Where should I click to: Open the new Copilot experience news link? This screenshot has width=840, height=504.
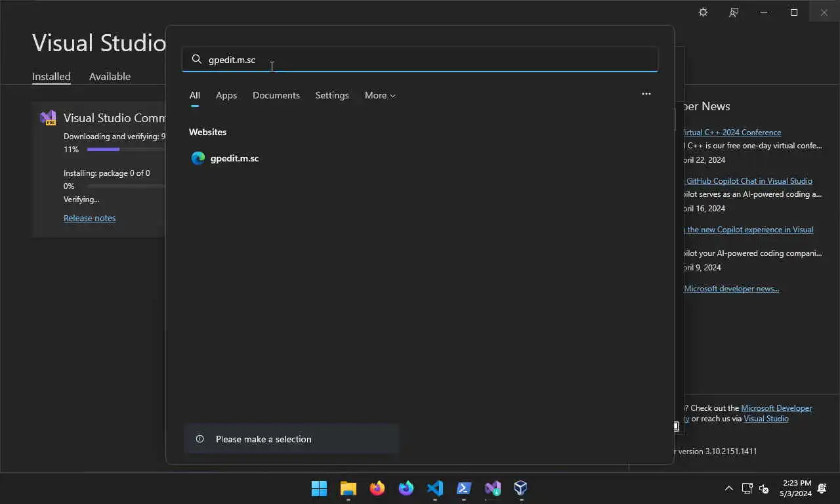pos(747,230)
